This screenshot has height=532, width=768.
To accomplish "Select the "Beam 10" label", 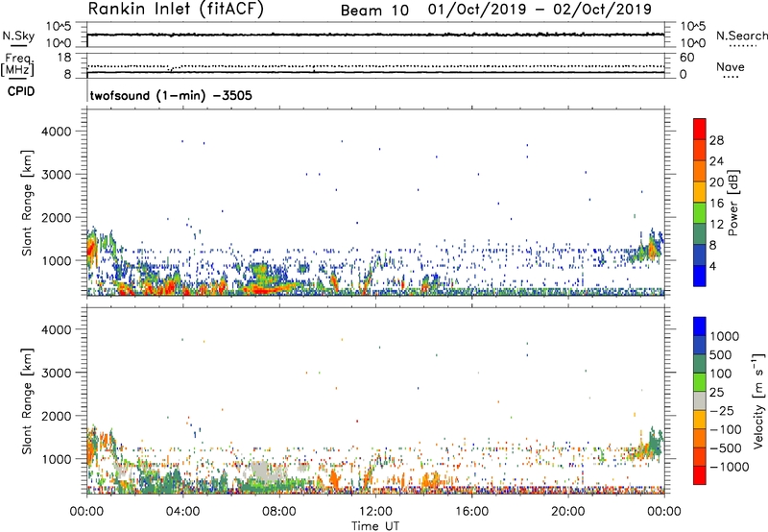I will coord(374,10).
